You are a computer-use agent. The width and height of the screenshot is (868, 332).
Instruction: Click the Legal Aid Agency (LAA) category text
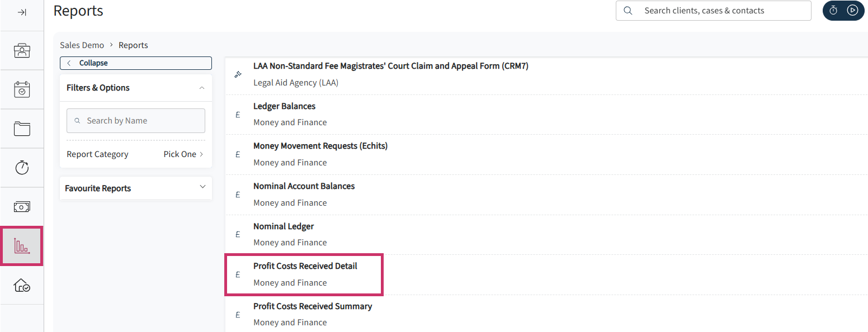(296, 83)
